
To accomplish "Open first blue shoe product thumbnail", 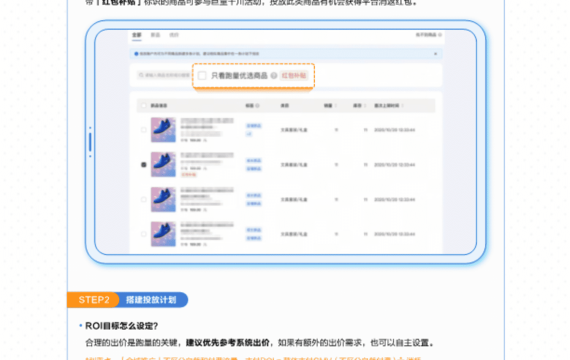I will [163, 130].
